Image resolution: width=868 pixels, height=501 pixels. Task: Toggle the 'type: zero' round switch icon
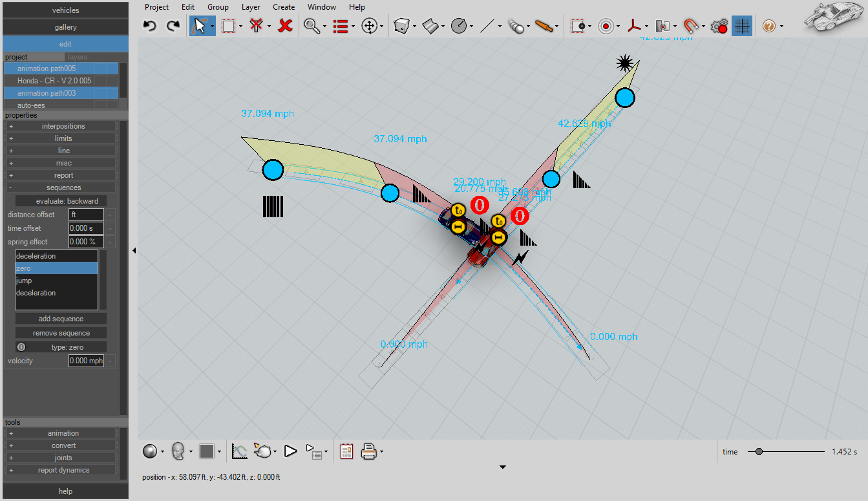(x=21, y=347)
